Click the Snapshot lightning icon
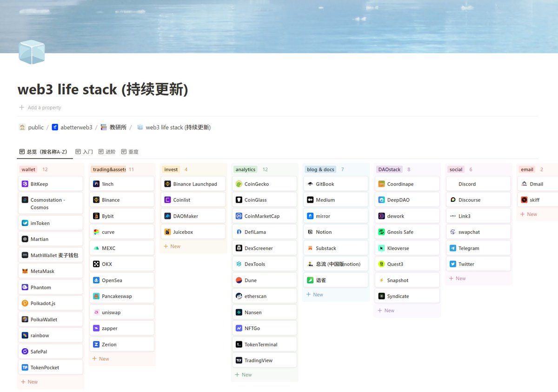Viewport: 558px width, 392px height. (x=382, y=280)
